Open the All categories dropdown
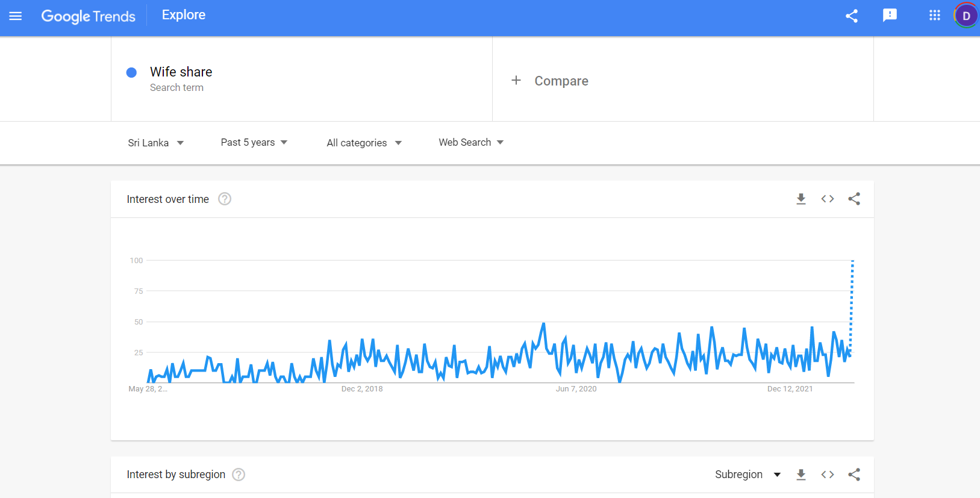 point(364,143)
